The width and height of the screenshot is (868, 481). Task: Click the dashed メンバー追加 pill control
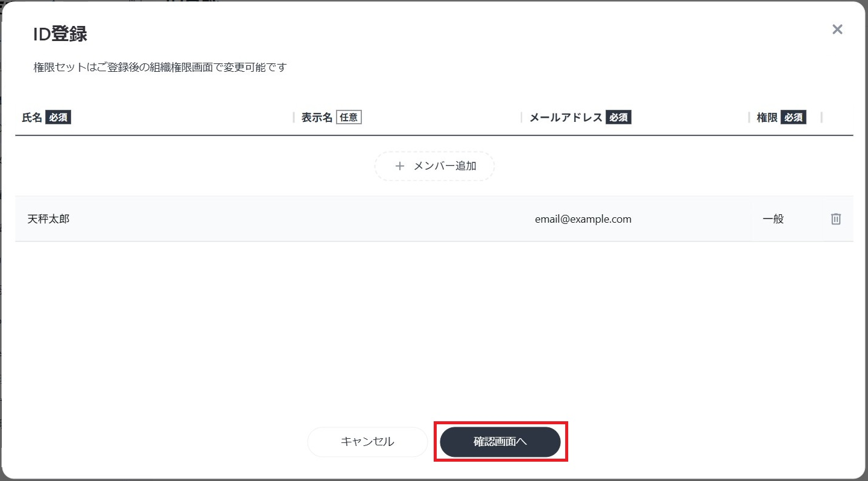coord(434,165)
